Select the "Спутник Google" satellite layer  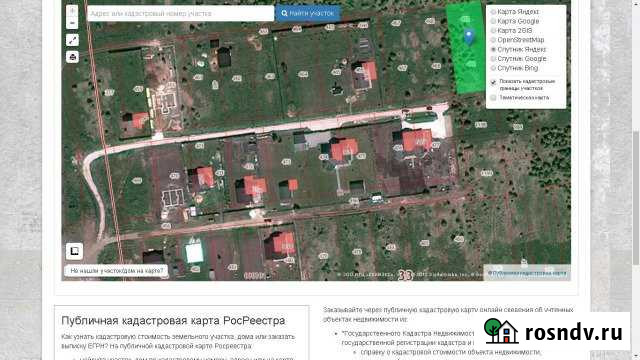[493, 59]
